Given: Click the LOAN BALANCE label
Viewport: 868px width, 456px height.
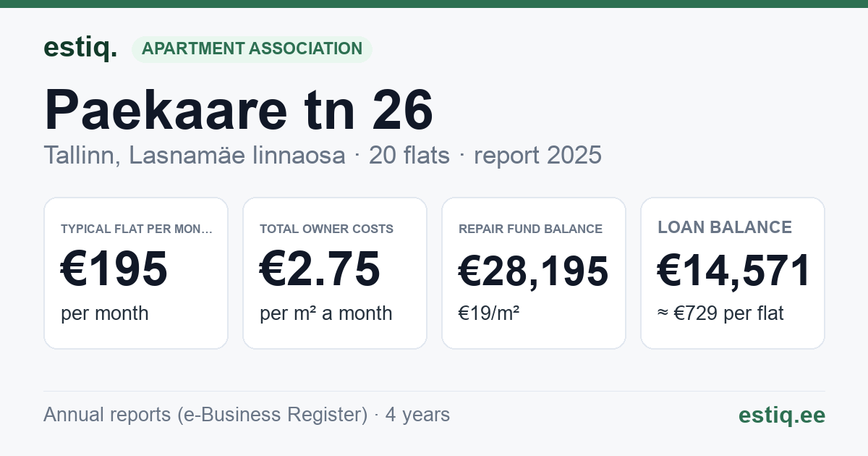Looking at the screenshot, I should coord(725,227).
